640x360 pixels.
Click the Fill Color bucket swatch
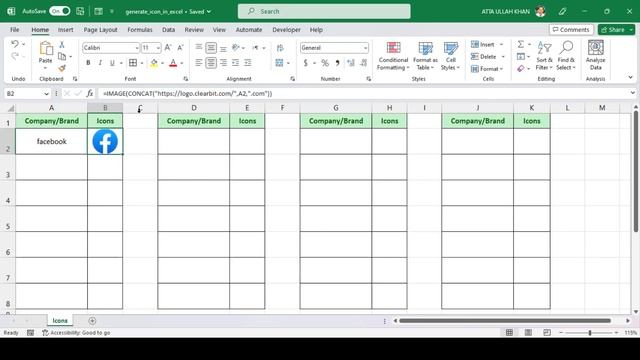click(154, 63)
